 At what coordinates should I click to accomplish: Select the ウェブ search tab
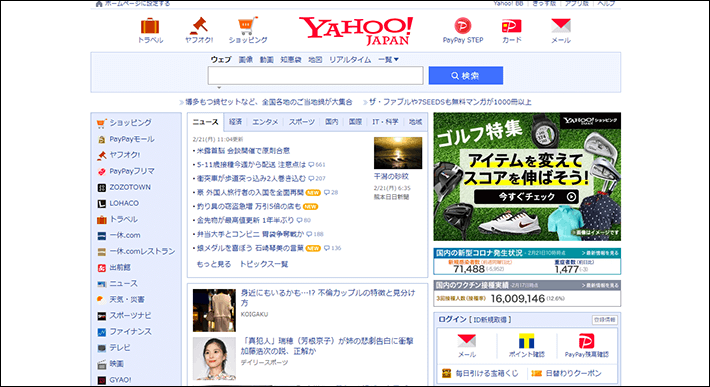(221, 59)
